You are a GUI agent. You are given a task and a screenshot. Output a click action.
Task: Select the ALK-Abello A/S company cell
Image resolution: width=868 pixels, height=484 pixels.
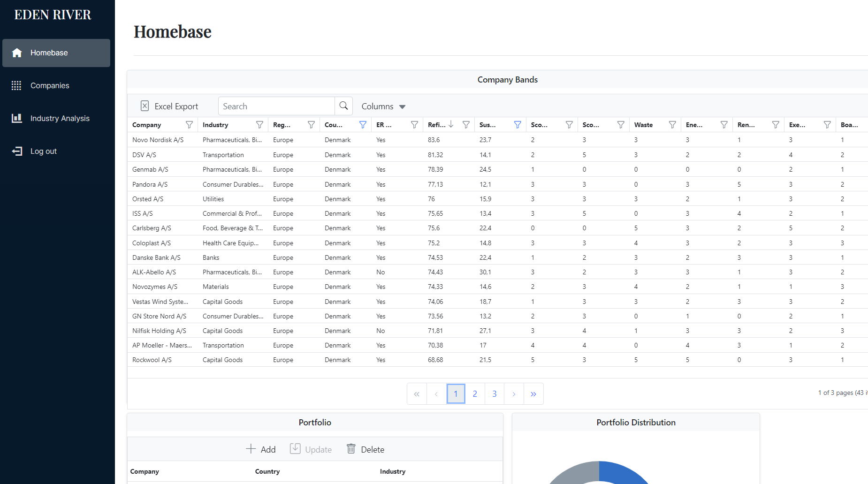coord(163,272)
